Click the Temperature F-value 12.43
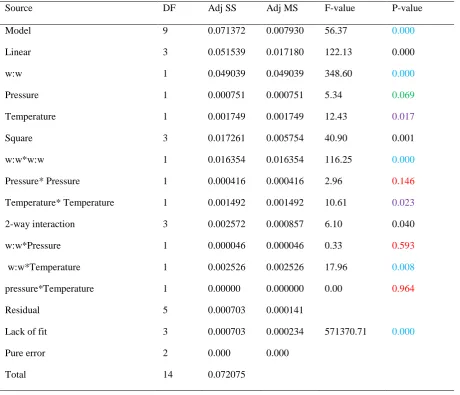Image resolution: width=460 pixels, height=395 pixels. point(336,117)
